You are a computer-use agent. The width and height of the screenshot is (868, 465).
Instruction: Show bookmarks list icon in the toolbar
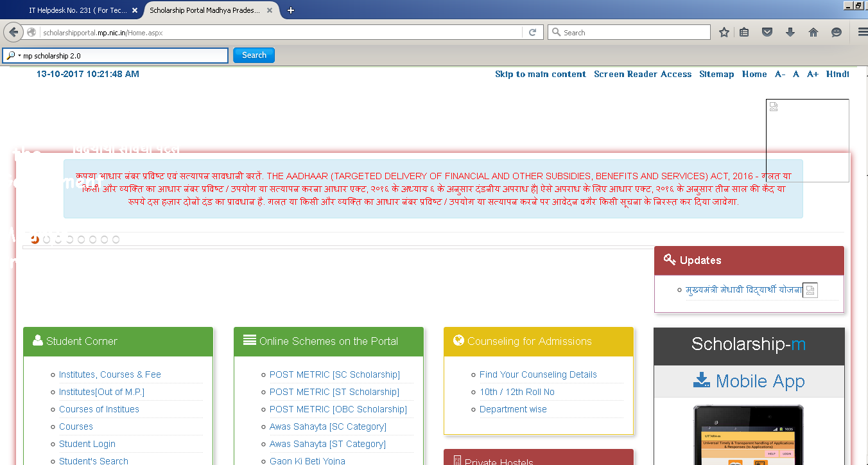744,32
